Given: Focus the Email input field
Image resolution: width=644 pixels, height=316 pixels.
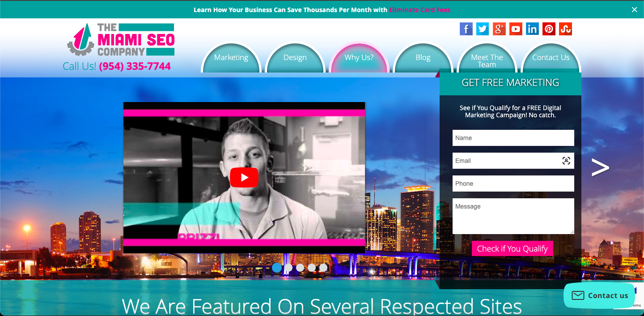Looking at the screenshot, I should click(513, 161).
